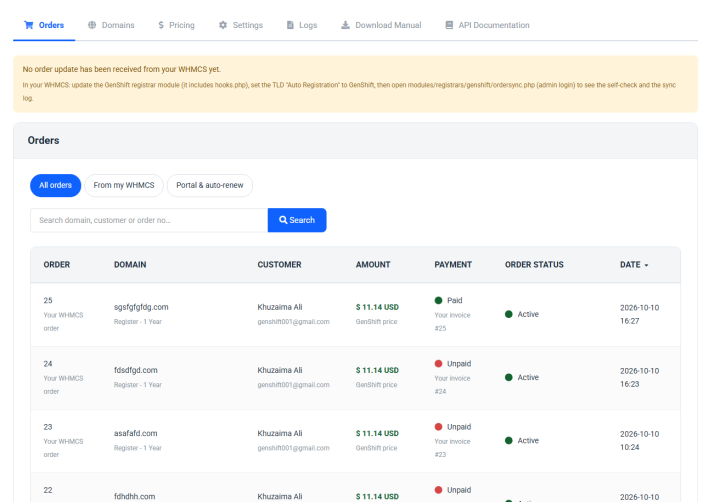Click the gear icon beside Settings
The image size is (714, 502).
tap(223, 25)
